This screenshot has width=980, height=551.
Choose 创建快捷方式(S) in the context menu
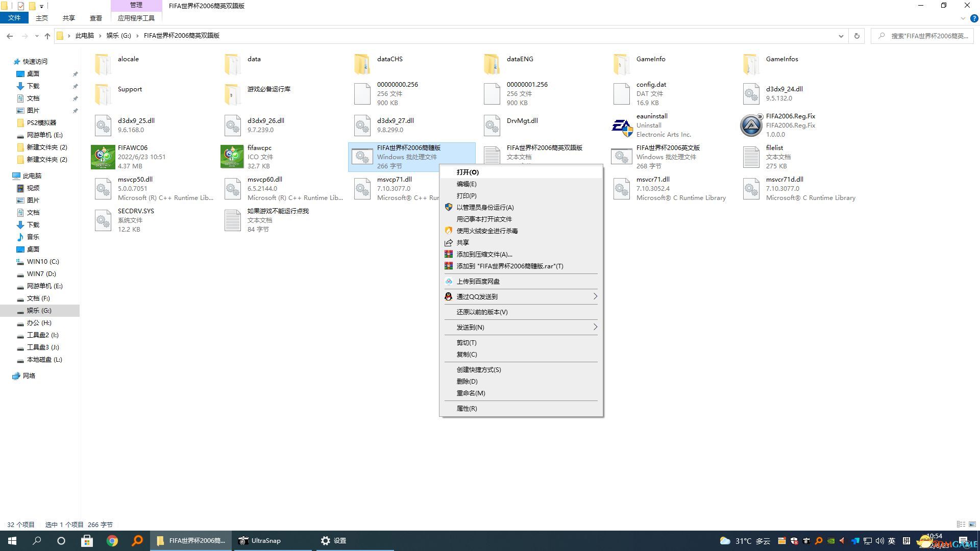521,370
